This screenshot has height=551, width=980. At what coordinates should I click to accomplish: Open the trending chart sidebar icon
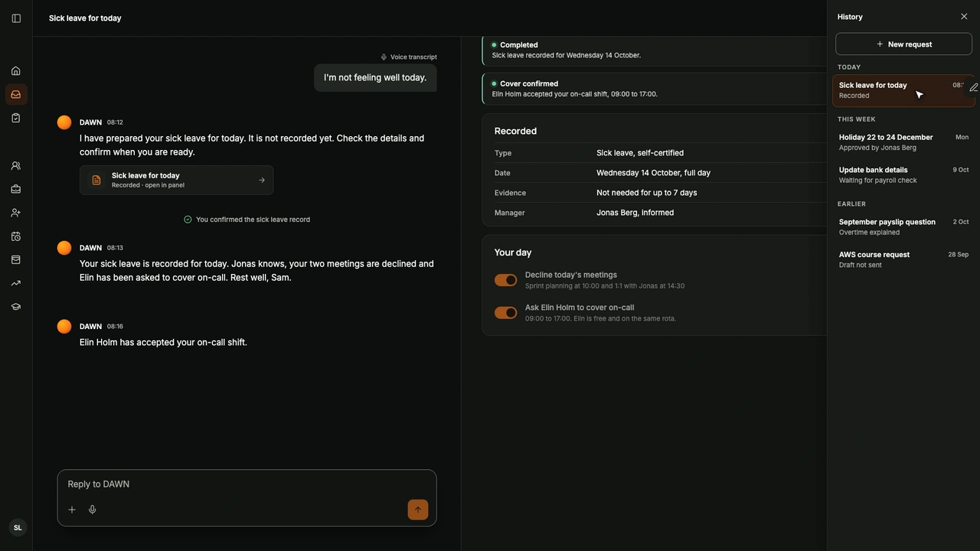coord(16,283)
